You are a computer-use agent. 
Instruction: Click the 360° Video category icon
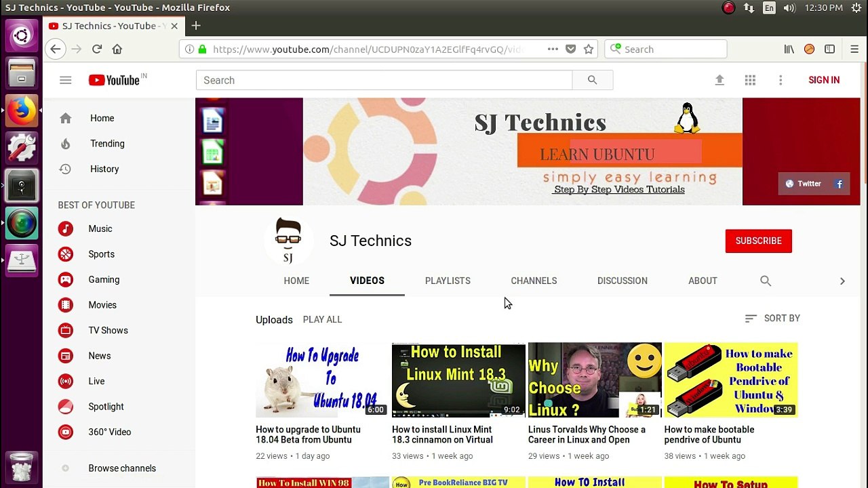(x=65, y=432)
